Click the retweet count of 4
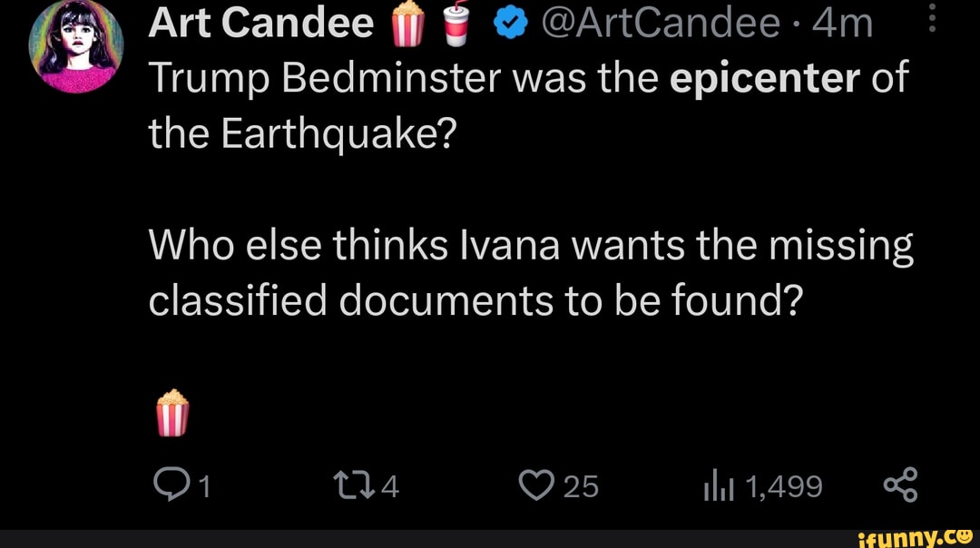980x548 pixels. (389, 487)
